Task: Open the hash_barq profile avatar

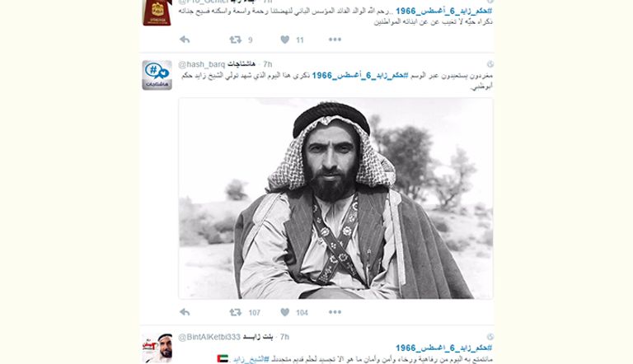Action: tap(157, 75)
